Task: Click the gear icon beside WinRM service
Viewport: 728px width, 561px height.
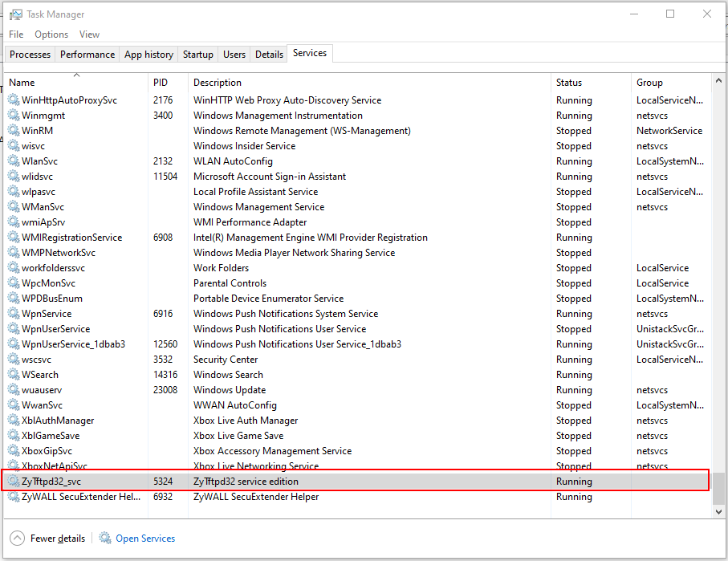Action: point(14,131)
